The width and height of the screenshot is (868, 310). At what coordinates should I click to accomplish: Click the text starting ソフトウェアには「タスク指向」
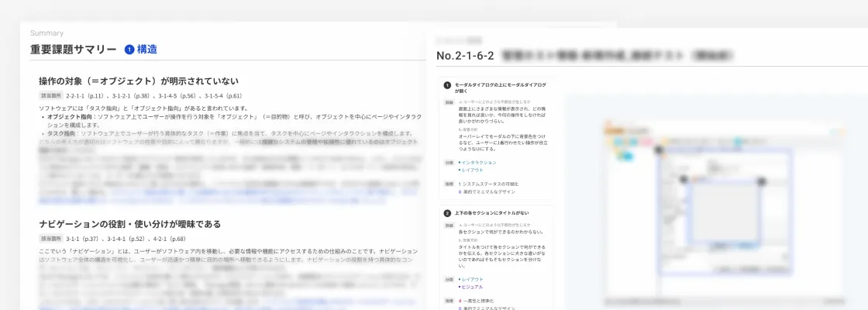click(x=143, y=108)
